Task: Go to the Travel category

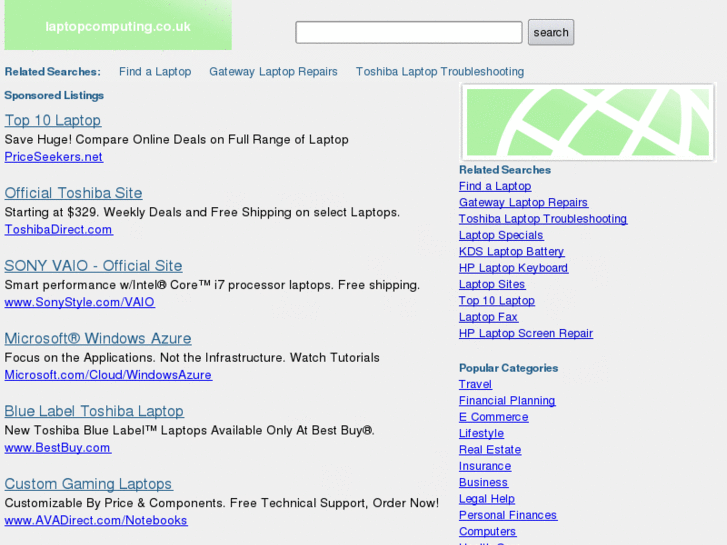Action: click(475, 385)
